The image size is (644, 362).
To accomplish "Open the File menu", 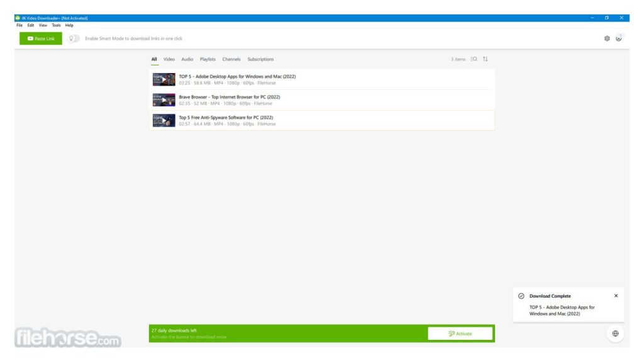I will click(19, 25).
